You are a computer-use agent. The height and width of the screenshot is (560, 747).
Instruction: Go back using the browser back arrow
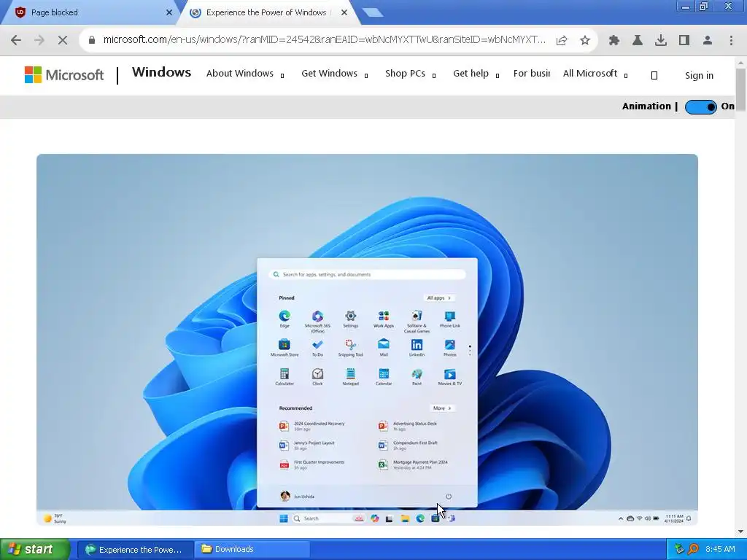tap(16, 41)
